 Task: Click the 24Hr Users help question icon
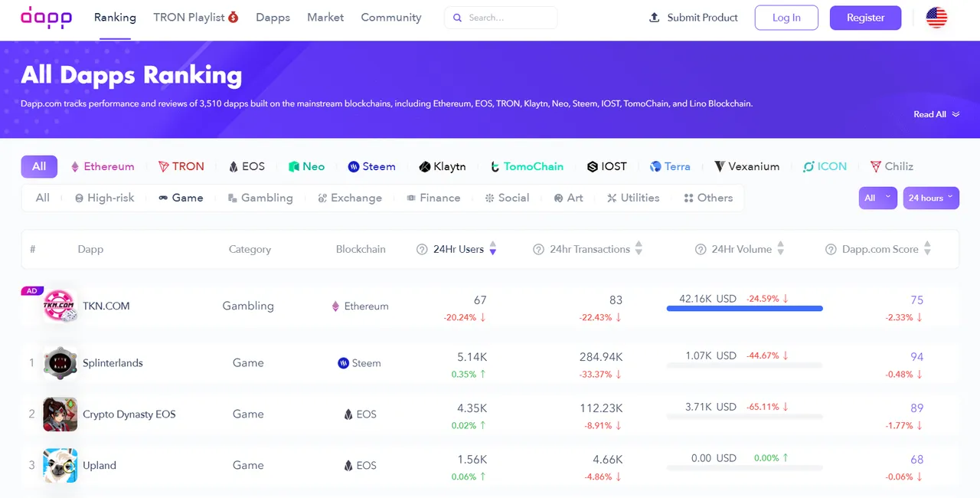(422, 249)
